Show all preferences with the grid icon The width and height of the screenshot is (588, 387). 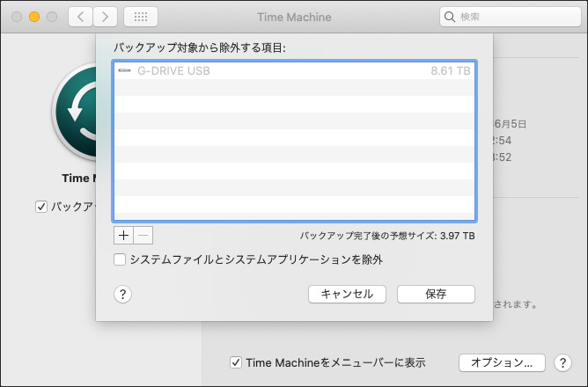click(x=141, y=17)
